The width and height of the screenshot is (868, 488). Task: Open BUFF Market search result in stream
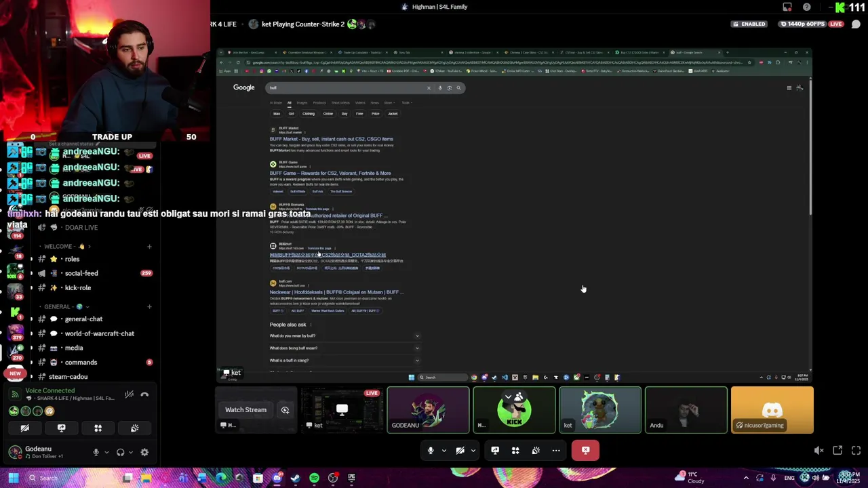coord(332,139)
